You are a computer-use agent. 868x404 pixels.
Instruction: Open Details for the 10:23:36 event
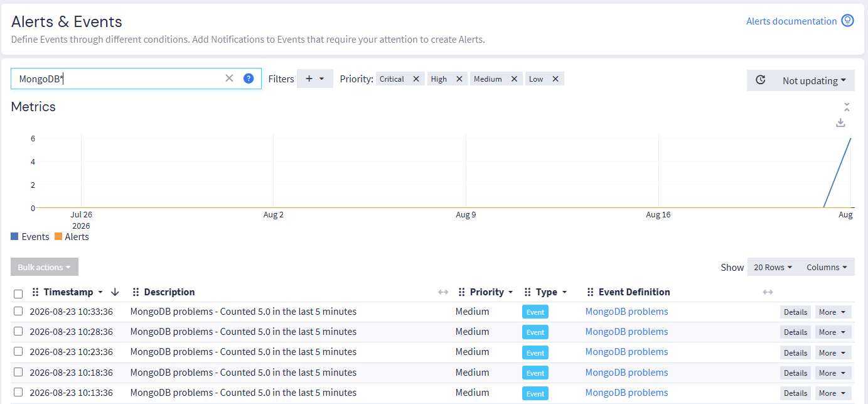pyautogui.click(x=795, y=352)
